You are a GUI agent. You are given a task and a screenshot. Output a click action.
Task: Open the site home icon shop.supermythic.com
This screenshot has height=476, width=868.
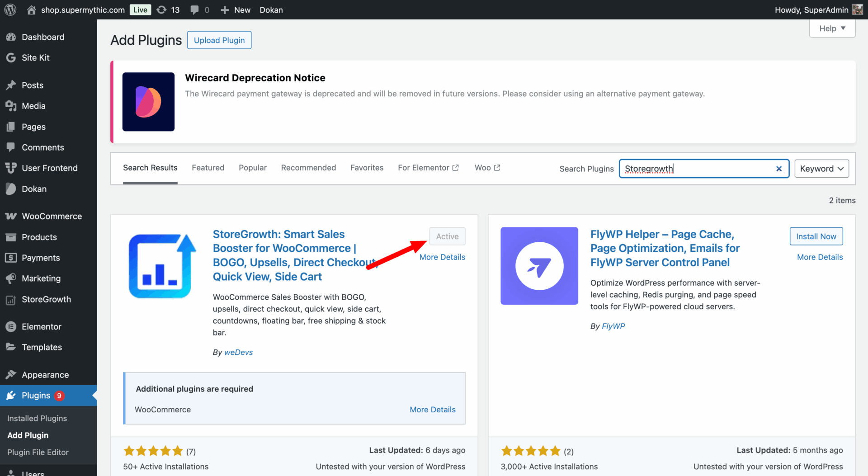[x=31, y=9]
